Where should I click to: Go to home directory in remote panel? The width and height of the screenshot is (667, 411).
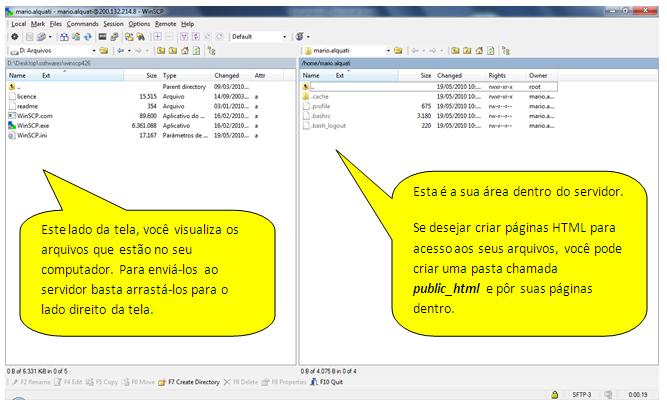click(479, 51)
